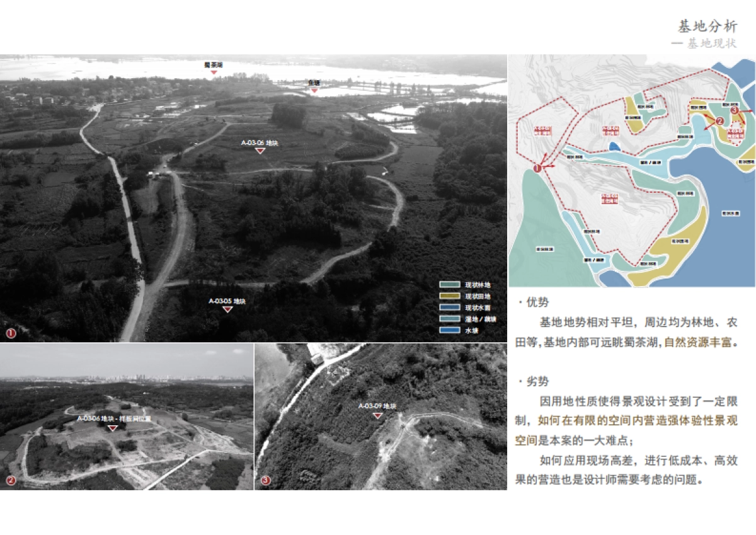Click the ② marker on the site plan map
This screenshot has width=756, height=535.
[720, 121]
